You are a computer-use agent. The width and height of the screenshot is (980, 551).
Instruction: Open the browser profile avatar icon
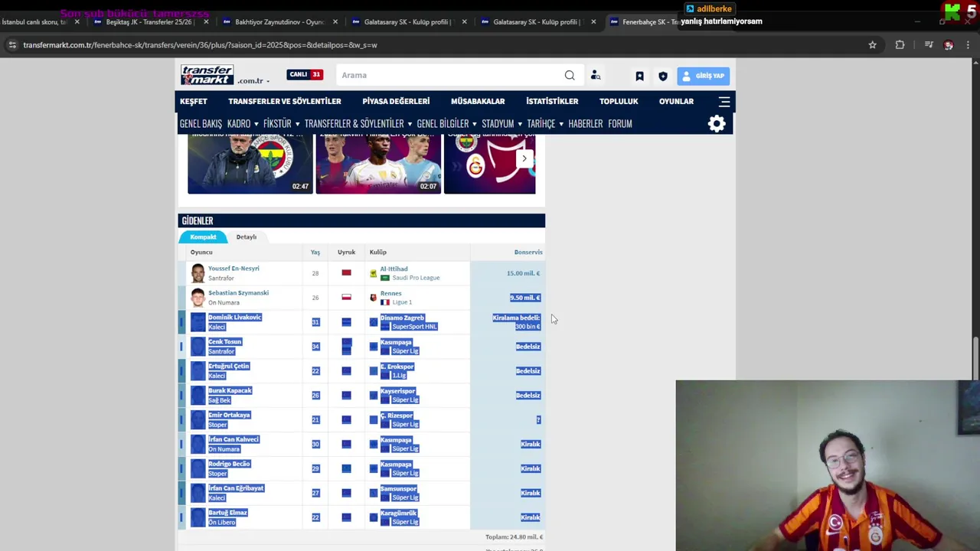pyautogui.click(x=949, y=45)
